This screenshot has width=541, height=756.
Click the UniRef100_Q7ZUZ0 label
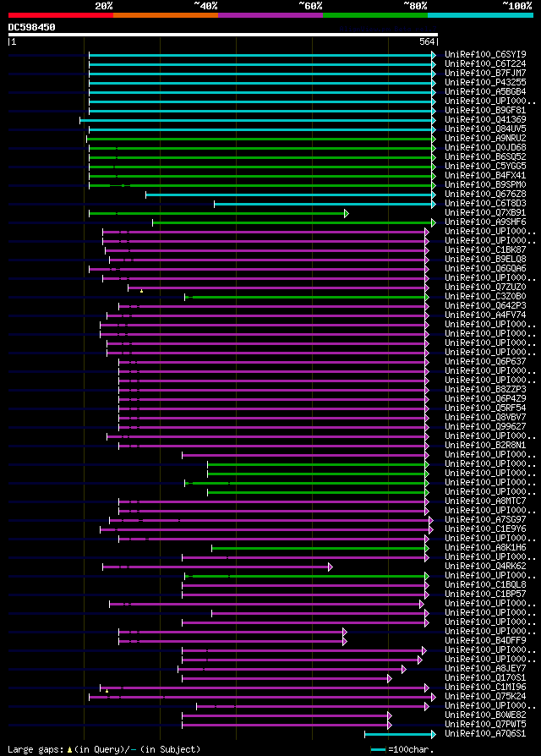click(485, 288)
